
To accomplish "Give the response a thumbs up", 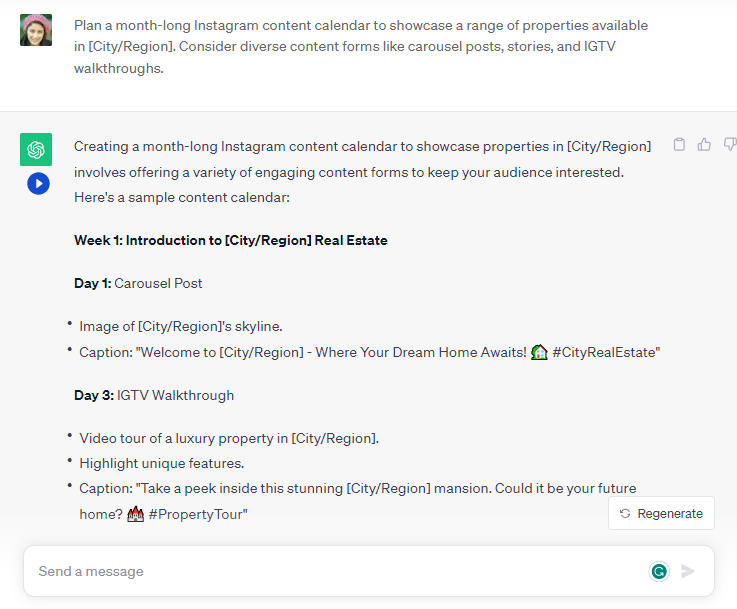I will (704, 144).
